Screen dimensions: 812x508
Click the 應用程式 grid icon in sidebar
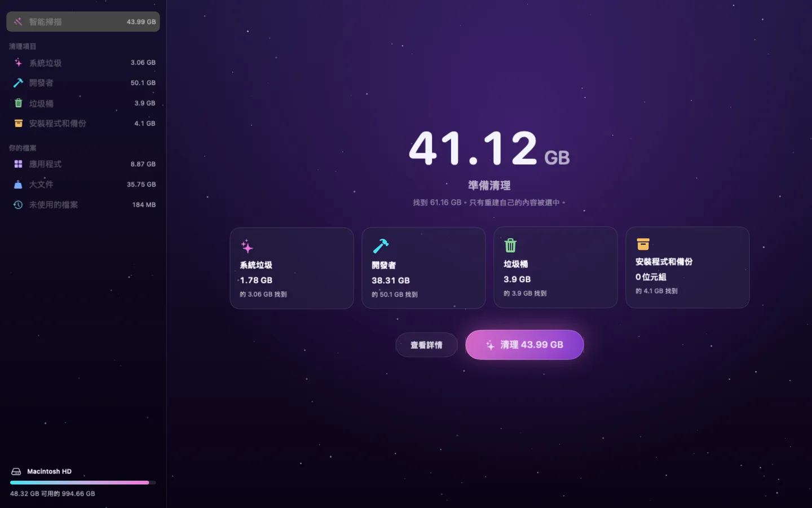pyautogui.click(x=18, y=164)
